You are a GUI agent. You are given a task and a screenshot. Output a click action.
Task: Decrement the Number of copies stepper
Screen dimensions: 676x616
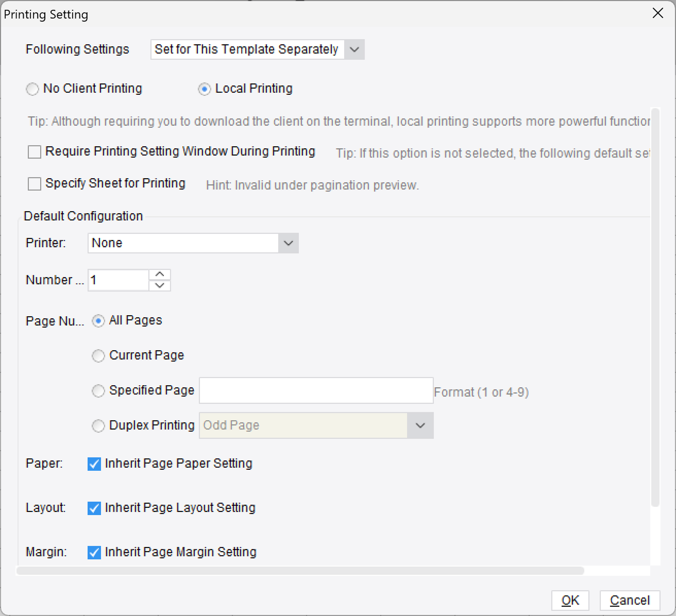pyautogui.click(x=160, y=286)
